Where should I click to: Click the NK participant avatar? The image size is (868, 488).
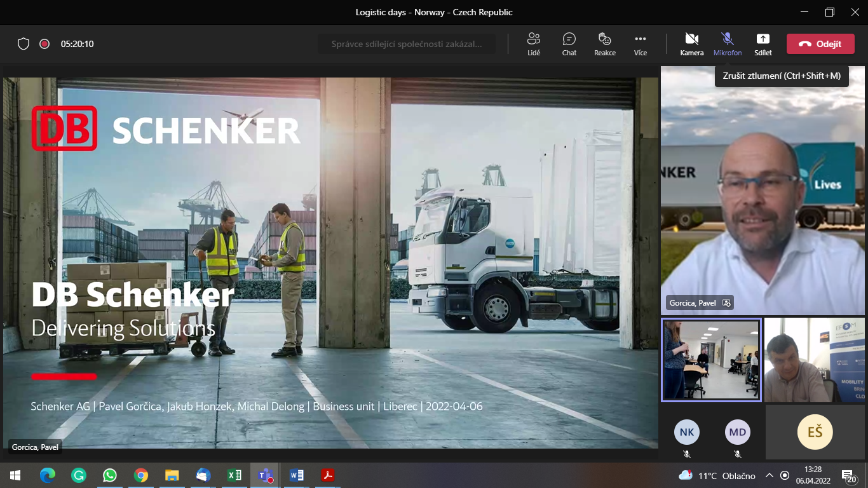pyautogui.click(x=687, y=432)
